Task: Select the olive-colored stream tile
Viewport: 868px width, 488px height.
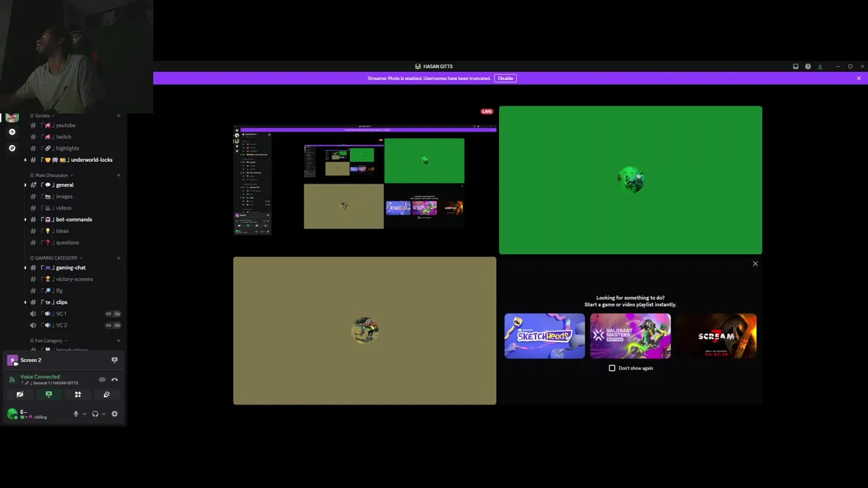Action: [365, 331]
